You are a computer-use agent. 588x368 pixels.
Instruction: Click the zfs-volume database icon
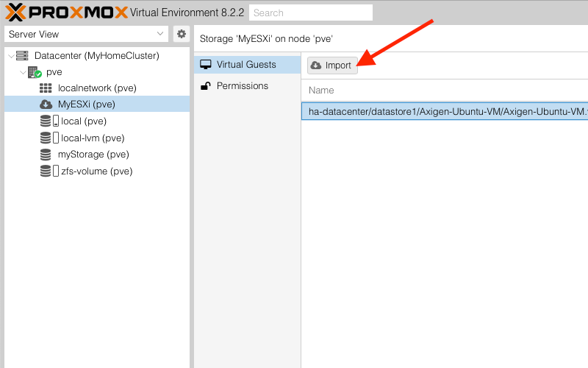(x=46, y=171)
